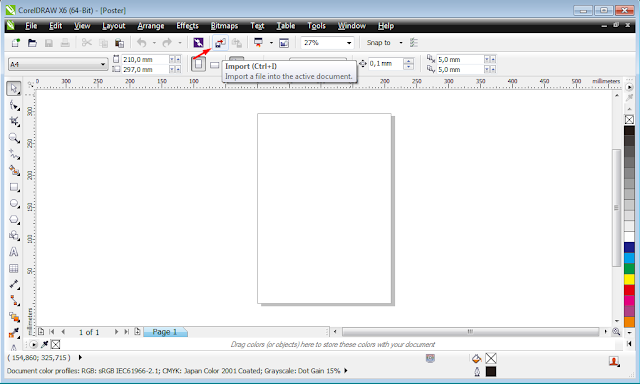Select the Crop tool
The height and width of the screenshot is (384, 640).
coord(14,121)
